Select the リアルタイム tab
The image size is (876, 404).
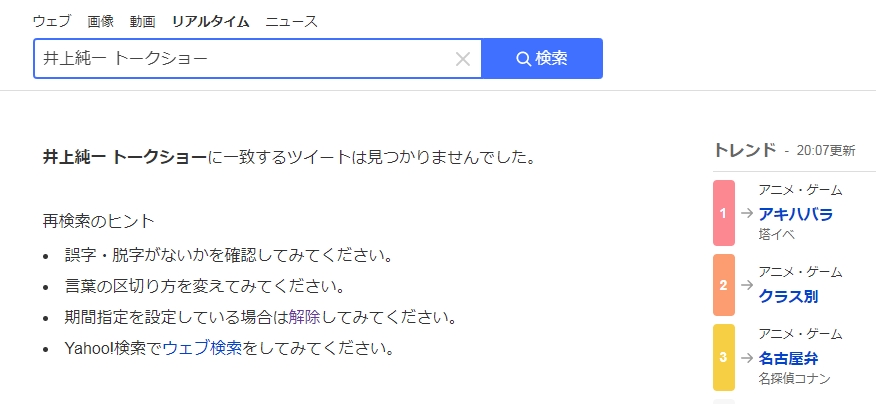tap(211, 22)
